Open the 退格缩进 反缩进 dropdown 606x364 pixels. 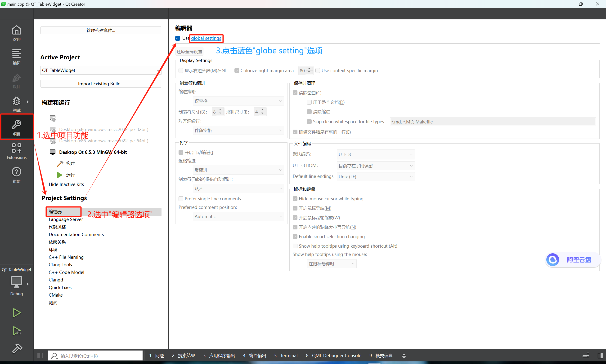(238, 170)
